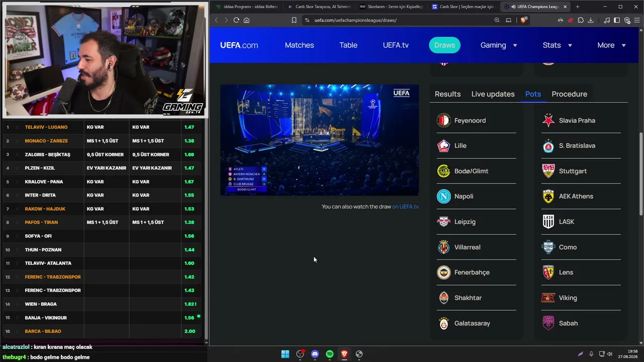The width and height of the screenshot is (644, 362).
Task: Open the Matches page
Action: pyautogui.click(x=299, y=45)
